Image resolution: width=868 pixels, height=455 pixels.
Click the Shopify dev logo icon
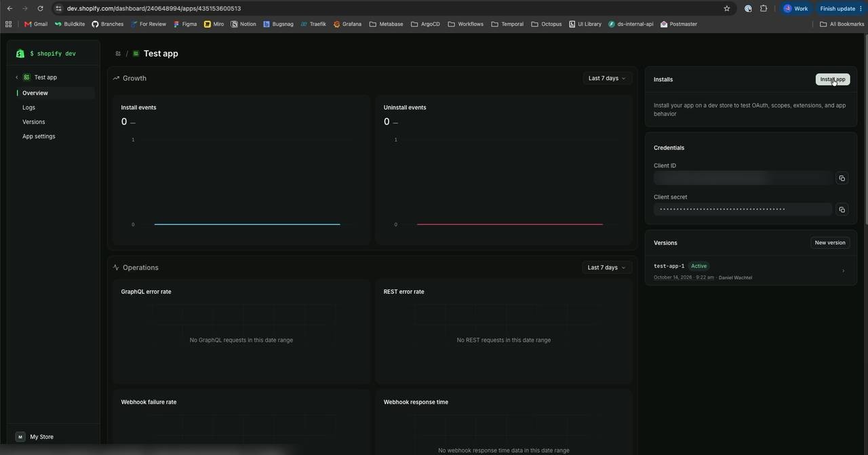click(x=20, y=54)
